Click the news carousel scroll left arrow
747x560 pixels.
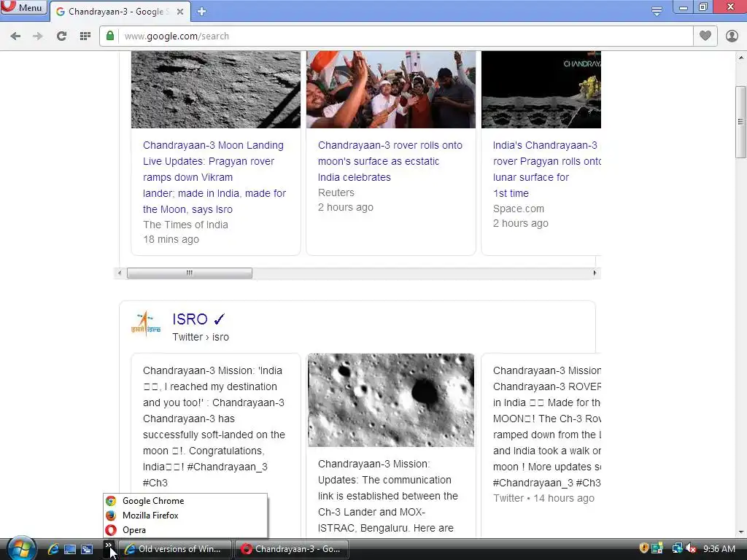click(120, 273)
